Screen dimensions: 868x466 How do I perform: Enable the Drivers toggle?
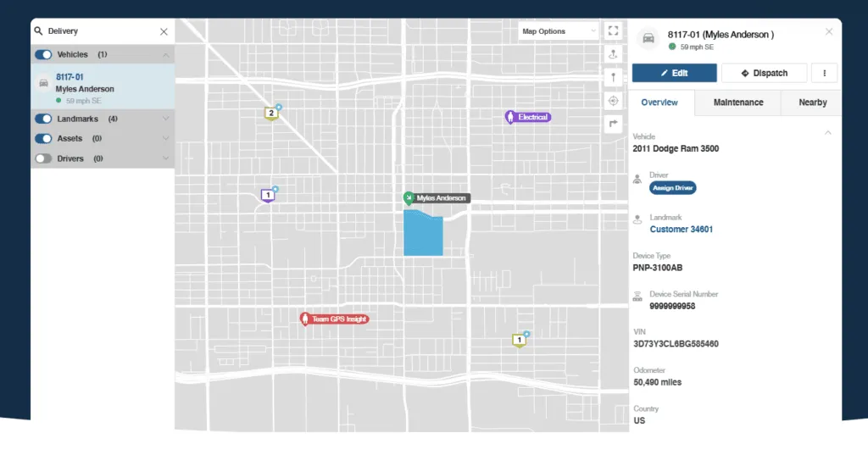(43, 158)
